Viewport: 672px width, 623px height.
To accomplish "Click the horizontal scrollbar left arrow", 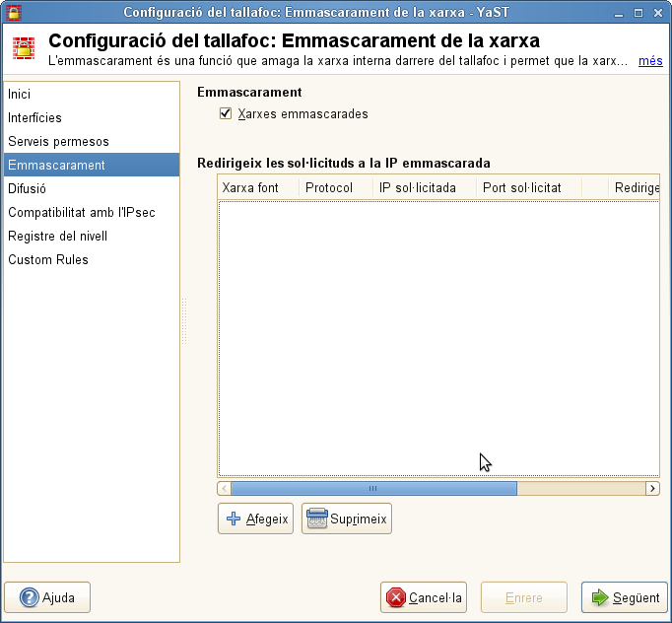I will [225, 488].
